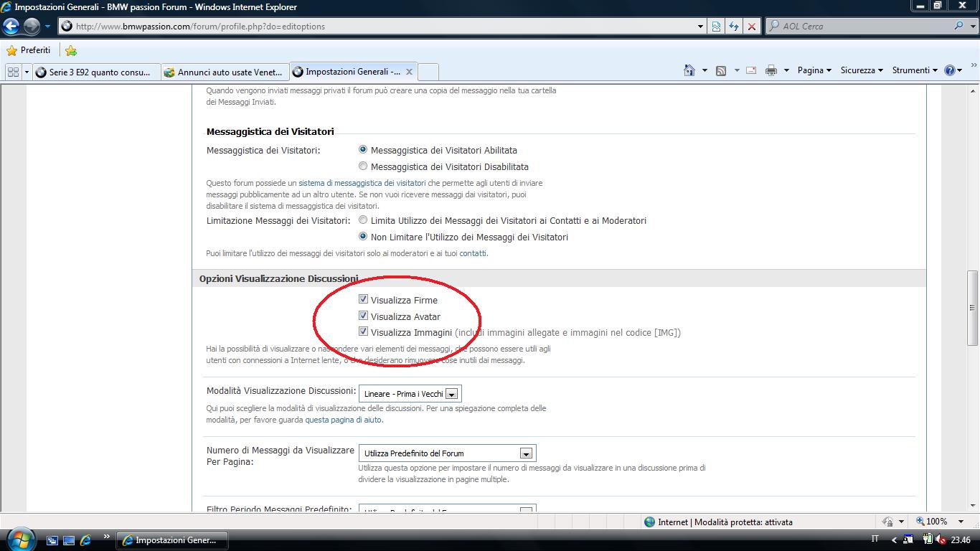
Task: Click the red Stop loading icon
Action: (751, 27)
